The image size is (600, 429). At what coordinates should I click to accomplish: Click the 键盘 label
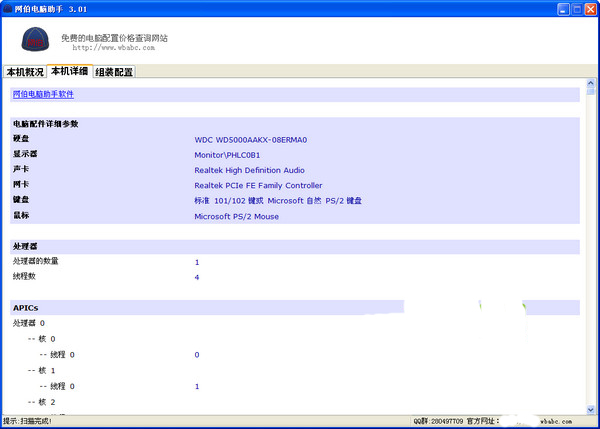tap(21, 199)
